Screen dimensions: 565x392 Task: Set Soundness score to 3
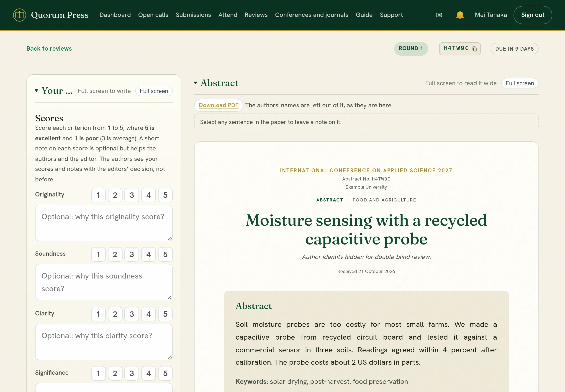(132, 254)
